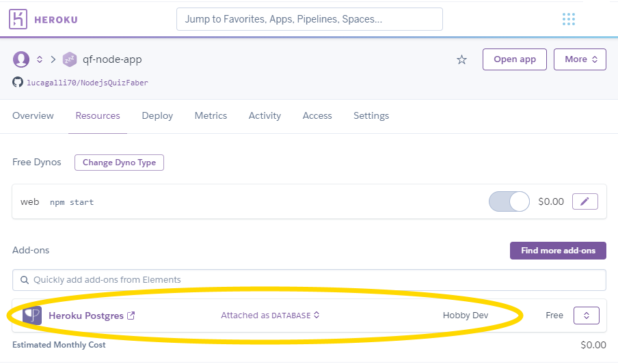Click the pencil edit dyno icon
618x364 pixels.
coord(585,201)
